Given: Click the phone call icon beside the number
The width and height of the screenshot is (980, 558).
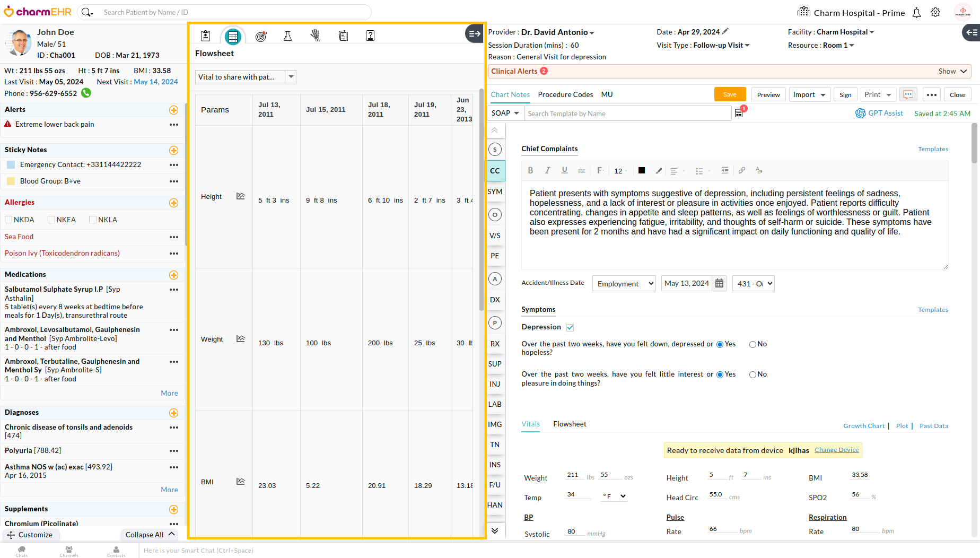Looking at the screenshot, I should coord(86,93).
